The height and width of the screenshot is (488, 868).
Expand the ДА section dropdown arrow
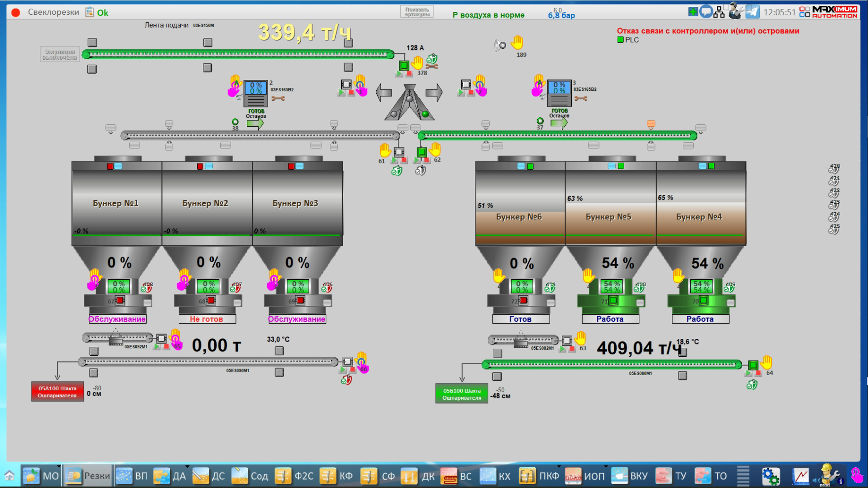point(187,467)
